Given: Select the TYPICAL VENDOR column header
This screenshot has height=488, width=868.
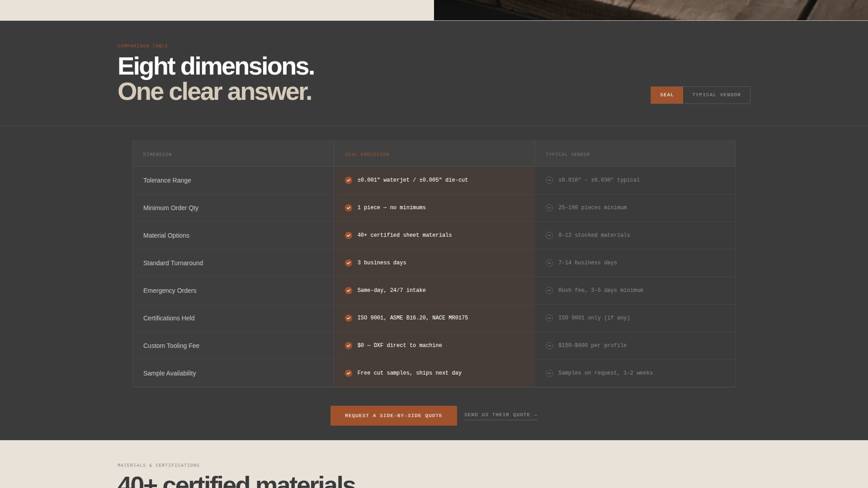Looking at the screenshot, I should click(568, 154).
